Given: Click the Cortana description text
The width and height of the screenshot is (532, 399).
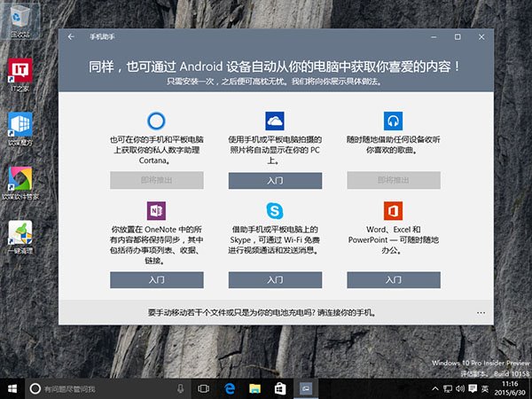Looking at the screenshot, I should pyautogui.click(x=156, y=150).
